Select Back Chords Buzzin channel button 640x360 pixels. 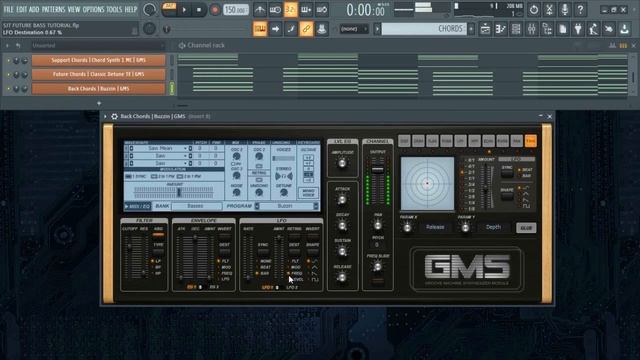pos(98,89)
